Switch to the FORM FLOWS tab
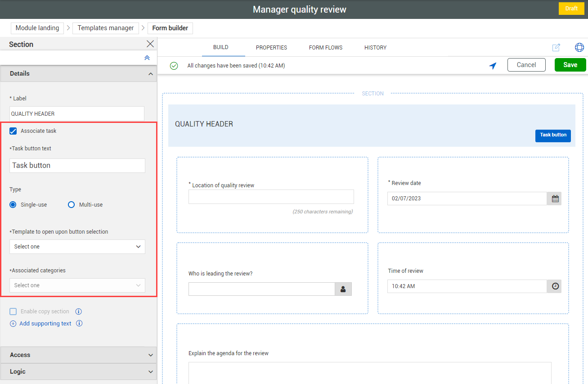This screenshot has width=588, height=384. [325, 47]
